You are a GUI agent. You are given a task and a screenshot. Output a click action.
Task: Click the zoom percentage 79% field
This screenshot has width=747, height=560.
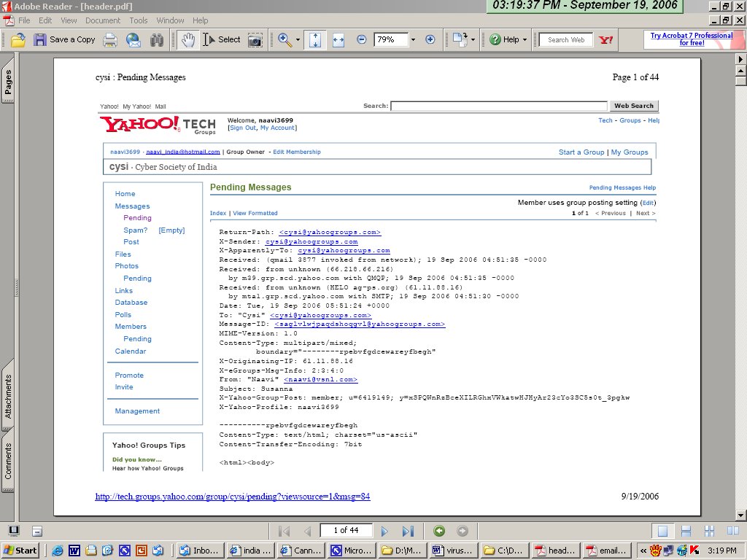391,40
